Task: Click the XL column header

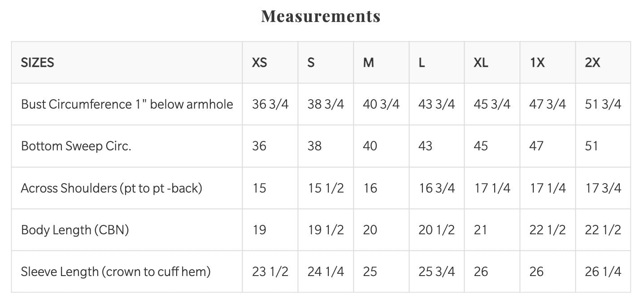Action: coord(481,62)
